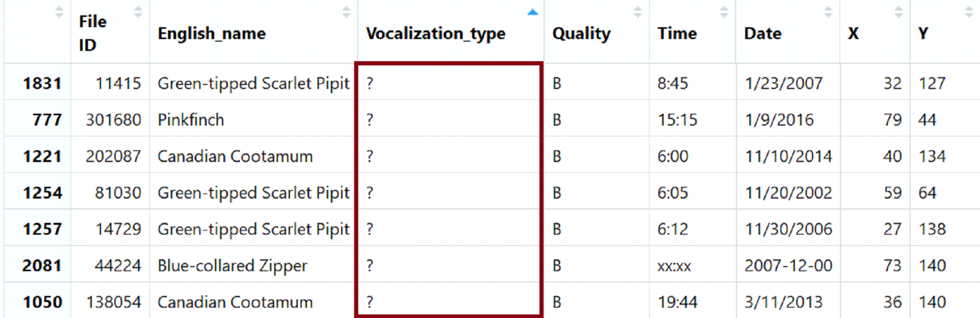Select the date 1/9/2016 cell

point(788,119)
